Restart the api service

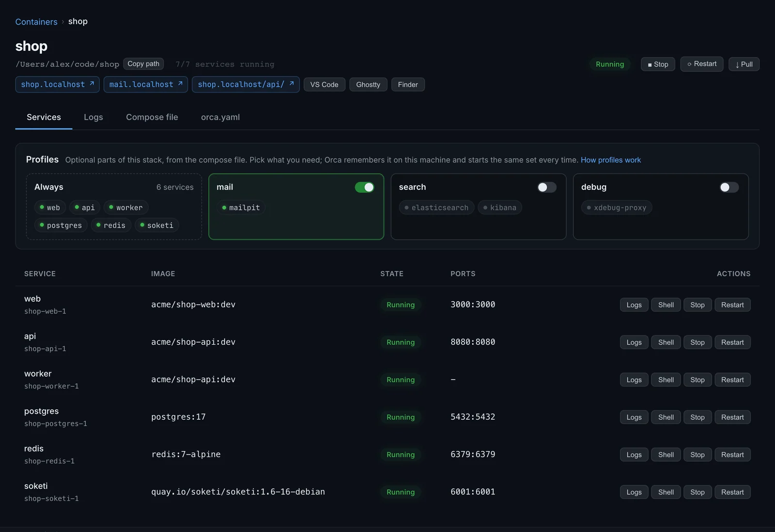(732, 342)
